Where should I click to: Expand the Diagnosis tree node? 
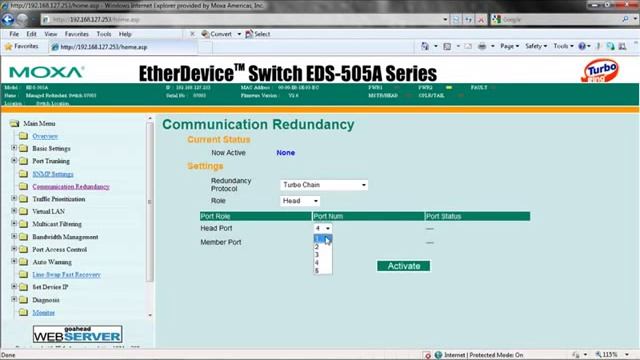tap(14, 299)
